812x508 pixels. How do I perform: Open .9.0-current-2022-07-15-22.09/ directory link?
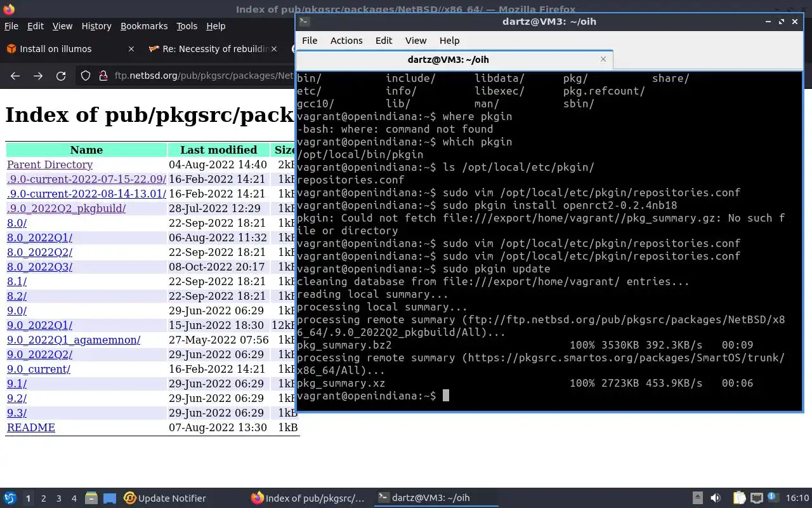[86, 179]
